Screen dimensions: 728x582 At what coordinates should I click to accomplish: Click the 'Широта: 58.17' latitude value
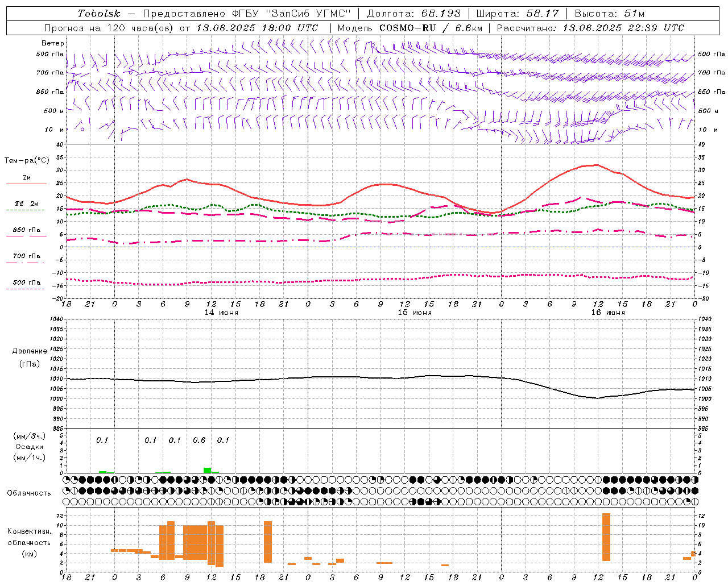coord(518,14)
